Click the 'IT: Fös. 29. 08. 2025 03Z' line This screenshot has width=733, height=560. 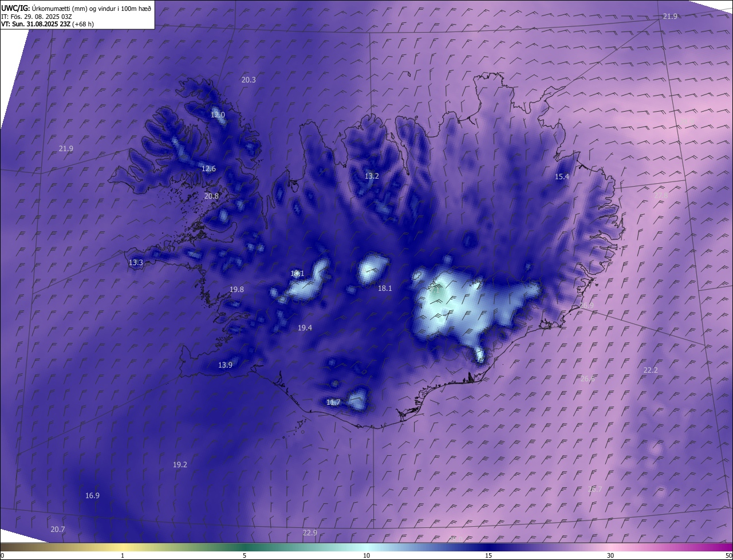click(37, 16)
